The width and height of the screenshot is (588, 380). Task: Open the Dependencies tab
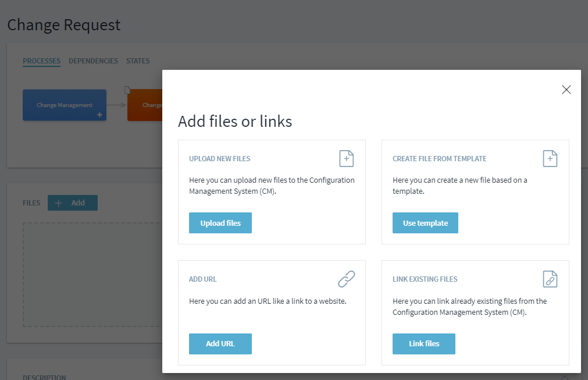coord(93,61)
